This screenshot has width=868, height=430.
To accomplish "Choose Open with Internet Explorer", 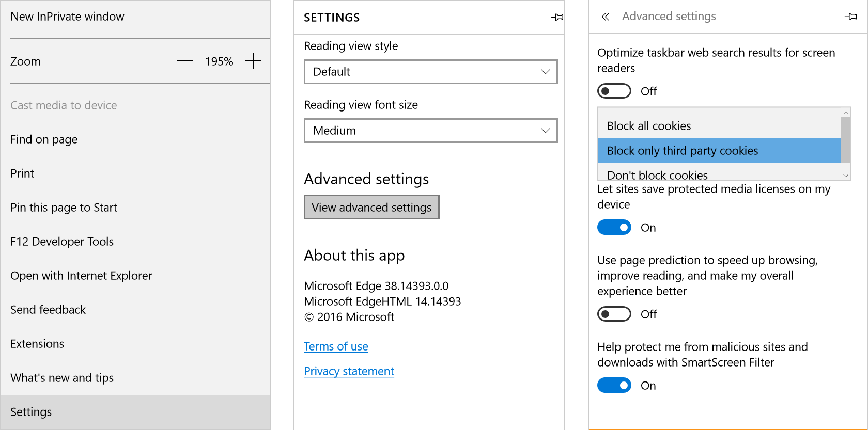I will [135, 276].
